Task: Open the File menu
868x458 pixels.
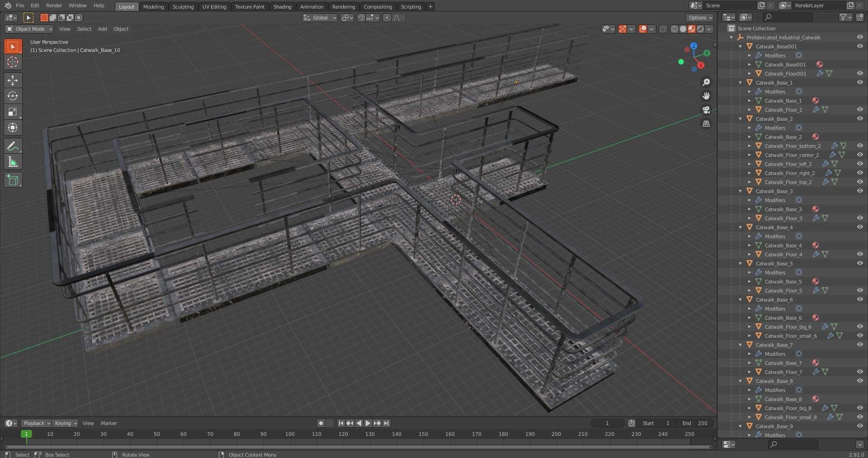Action: point(20,5)
